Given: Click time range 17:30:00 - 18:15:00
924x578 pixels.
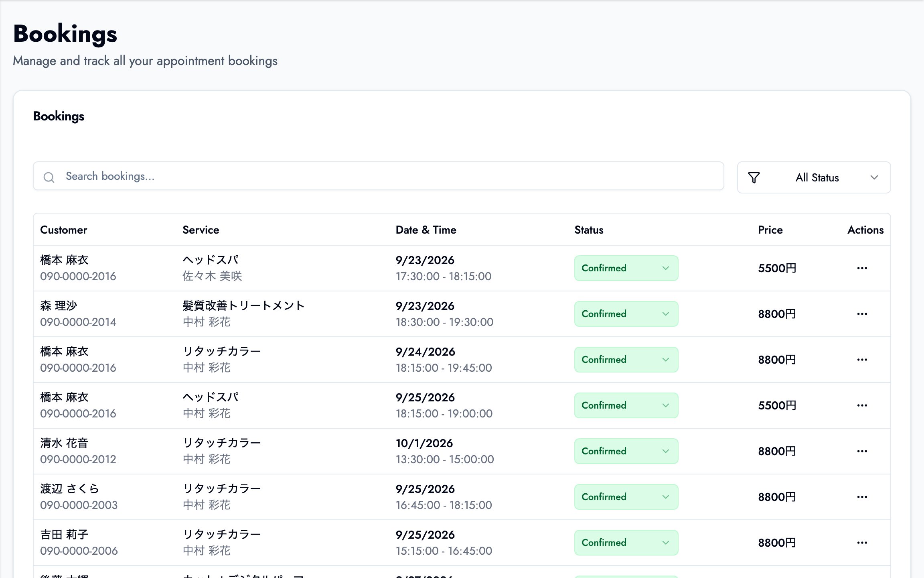Looking at the screenshot, I should point(444,276).
